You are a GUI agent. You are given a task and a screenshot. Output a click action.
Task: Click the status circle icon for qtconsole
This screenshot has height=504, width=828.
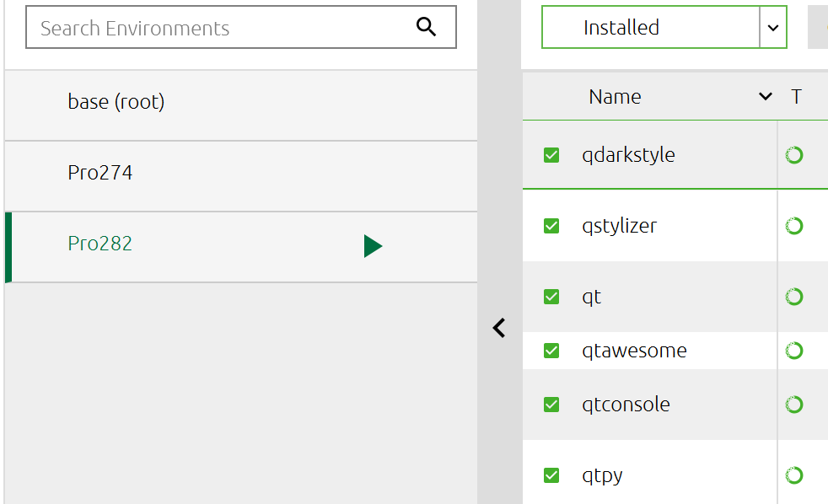793,405
